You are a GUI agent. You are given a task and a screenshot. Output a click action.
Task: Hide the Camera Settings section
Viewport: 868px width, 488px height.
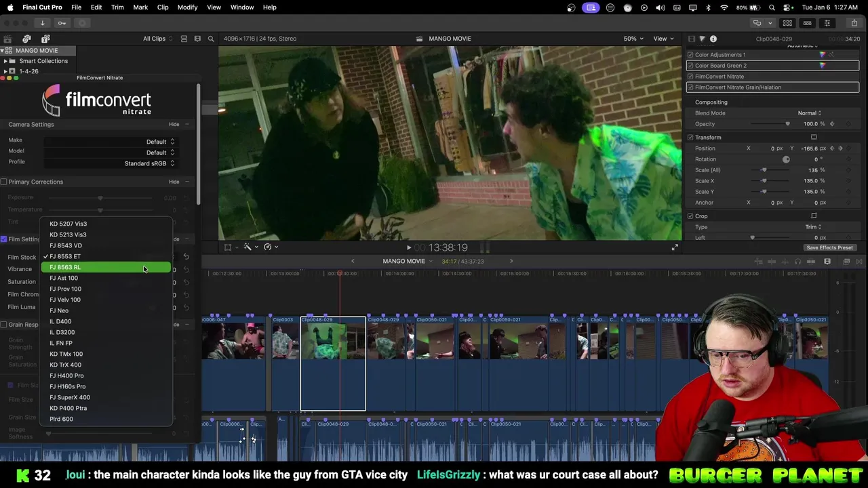(174, 125)
